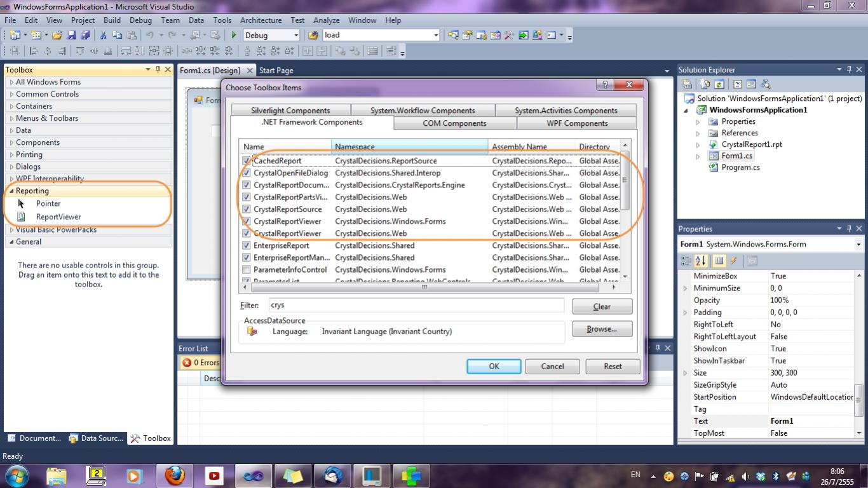The height and width of the screenshot is (488, 868).
Task: Open the load find combo box dropdown
Action: 435,36
